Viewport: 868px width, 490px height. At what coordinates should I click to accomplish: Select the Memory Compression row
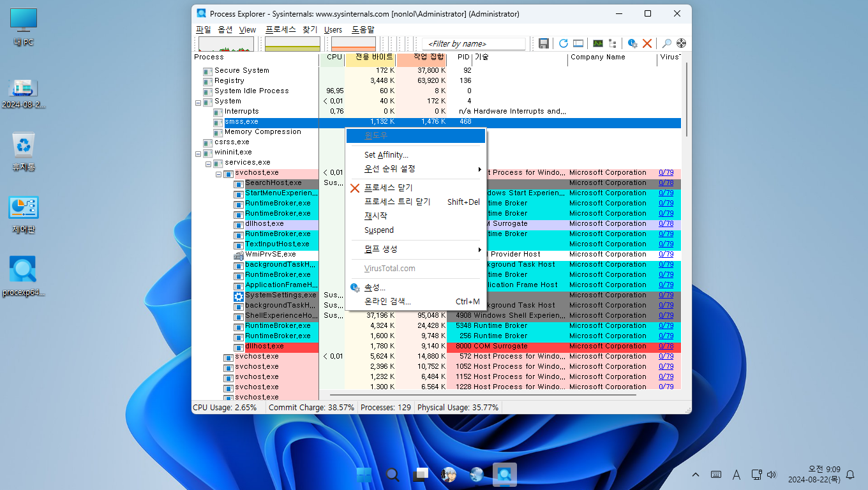tap(437, 132)
